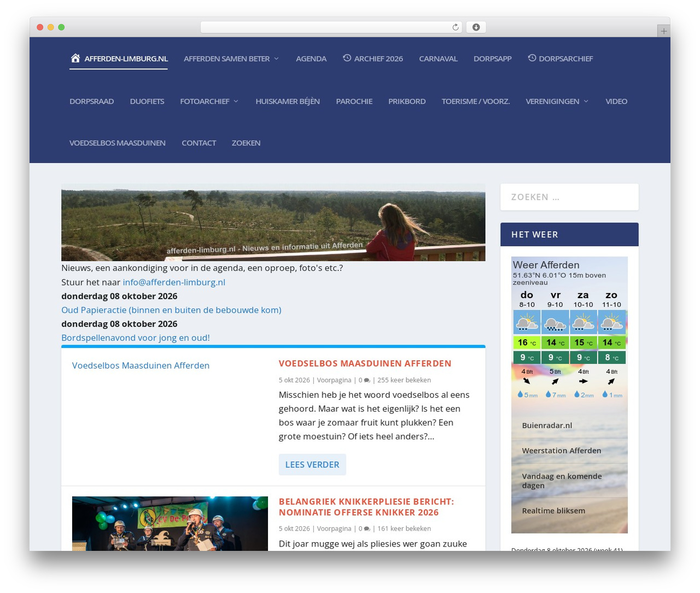Image resolution: width=700 pixels, height=593 pixels.
Task: Open the VOEDSELBOS MAASDUINEN AFFERDEN article title
Action: (x=365, y=363)
